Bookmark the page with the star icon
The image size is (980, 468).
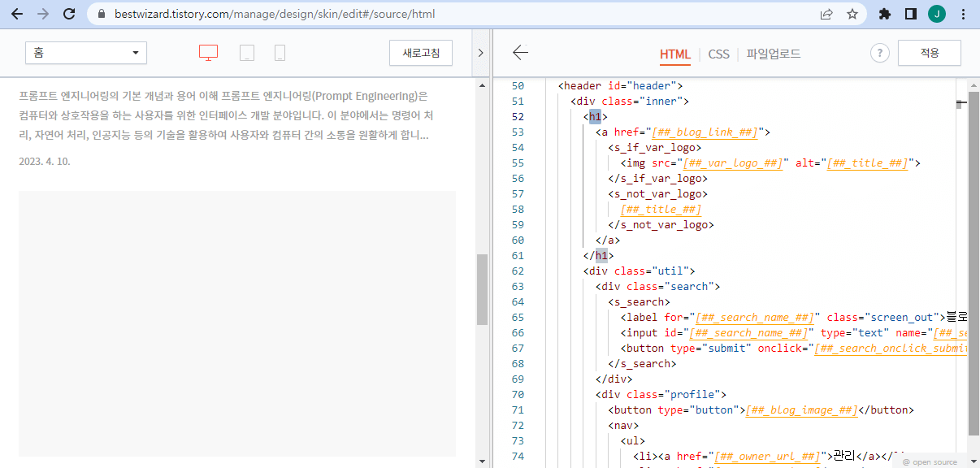pos(851,13)
